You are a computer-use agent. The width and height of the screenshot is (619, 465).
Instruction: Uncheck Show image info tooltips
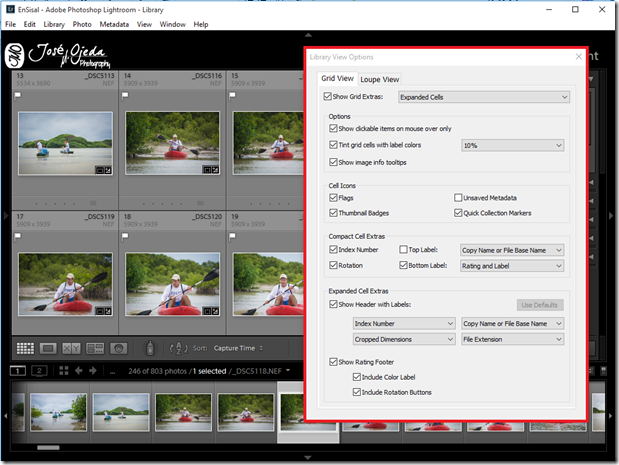tap(333, 162)
